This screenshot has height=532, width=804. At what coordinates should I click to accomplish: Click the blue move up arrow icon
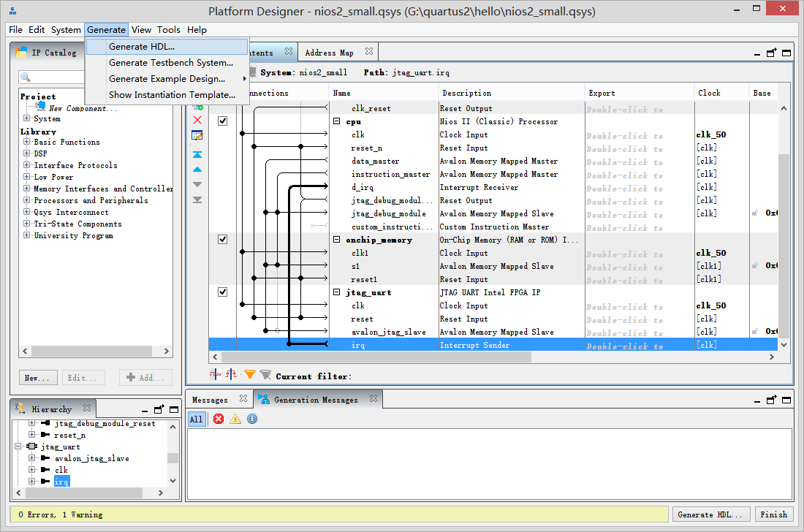click(x=197, y=169)
